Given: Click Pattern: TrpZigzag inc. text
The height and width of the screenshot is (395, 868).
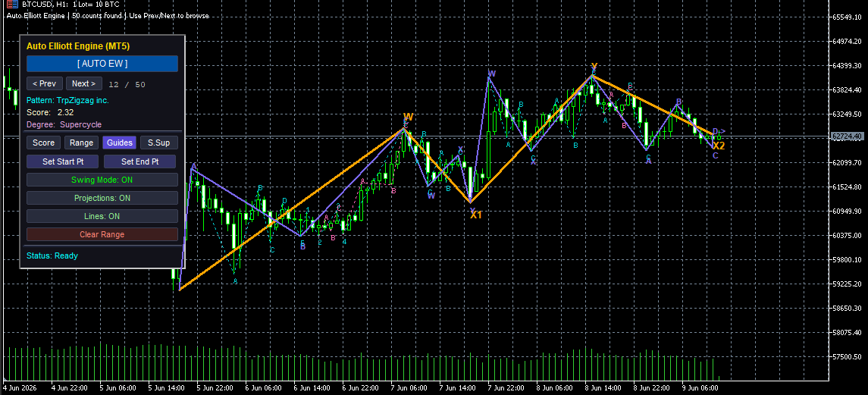Looking at the screenshot, I should (67, 100).
